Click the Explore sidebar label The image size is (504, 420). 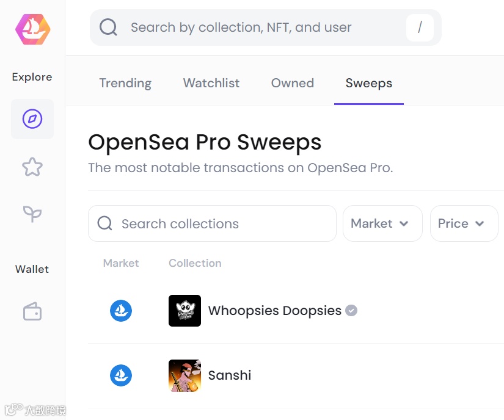(x=32, y=77)
